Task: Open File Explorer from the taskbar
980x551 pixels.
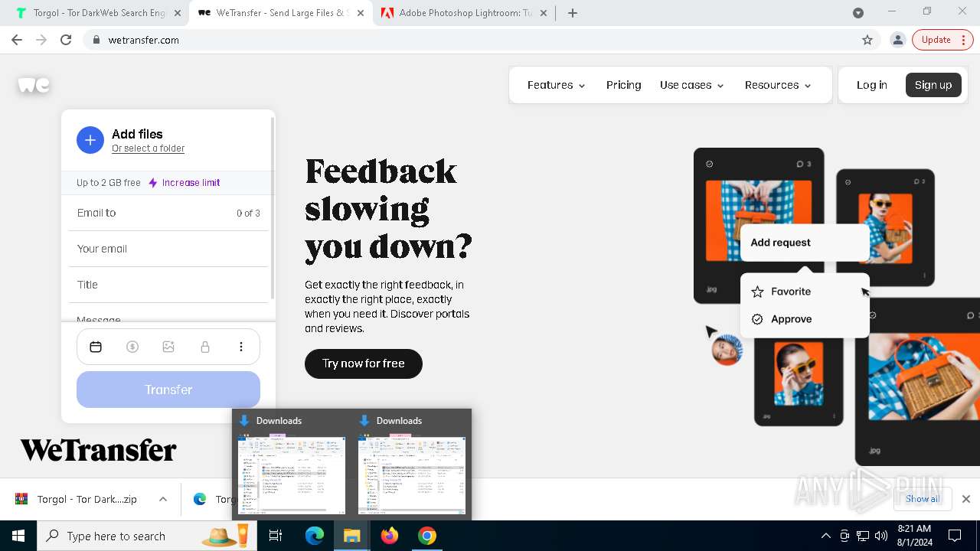Action: pyautogui.click(x=351, y=536)
